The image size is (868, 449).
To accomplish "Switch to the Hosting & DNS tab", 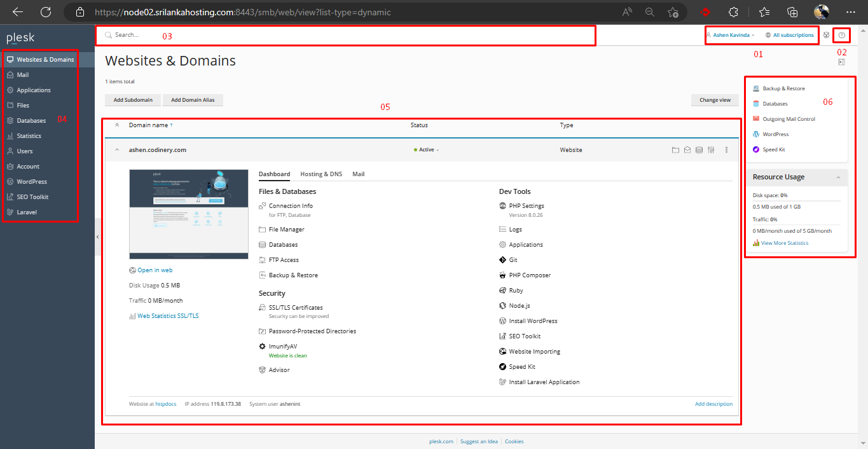I will (320, 174).
